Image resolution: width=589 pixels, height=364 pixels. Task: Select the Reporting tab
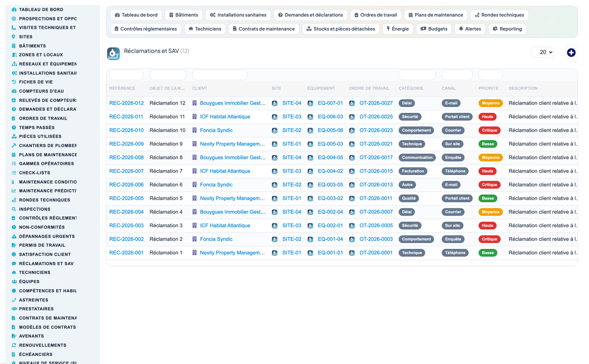click(x=507, y=29)
